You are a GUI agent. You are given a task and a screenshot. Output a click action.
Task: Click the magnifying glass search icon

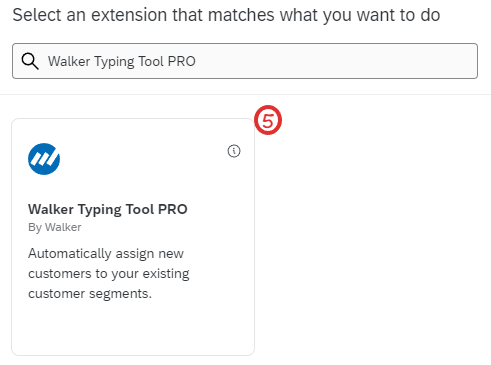pos(30,61)
